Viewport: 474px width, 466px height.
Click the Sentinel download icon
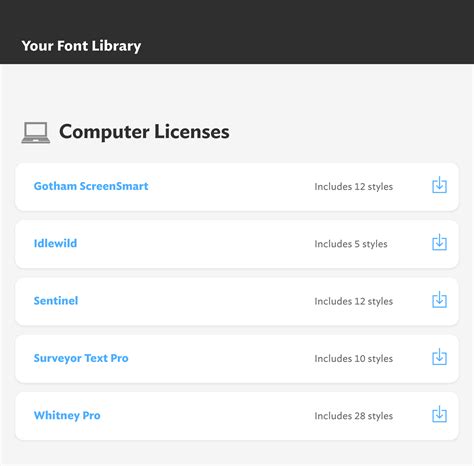439,299
